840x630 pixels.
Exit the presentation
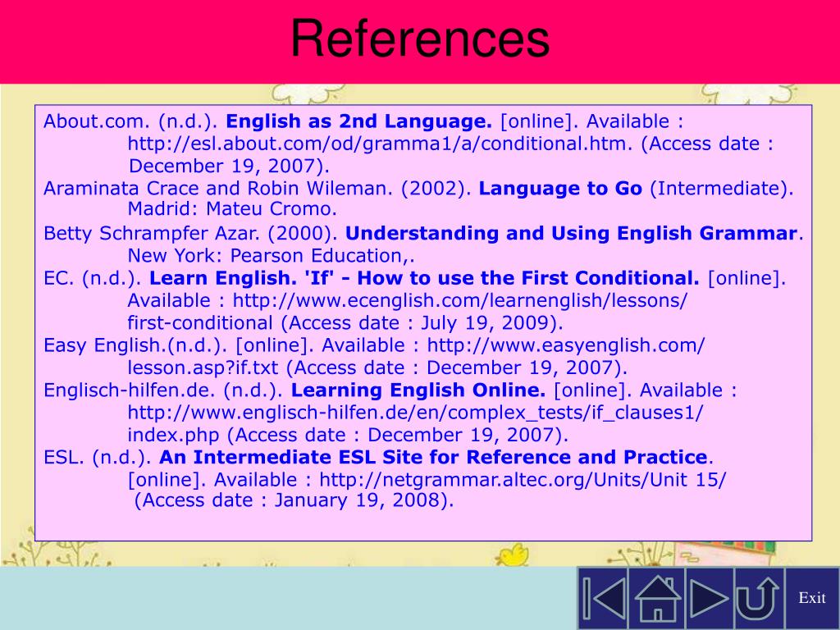[811, 598]
